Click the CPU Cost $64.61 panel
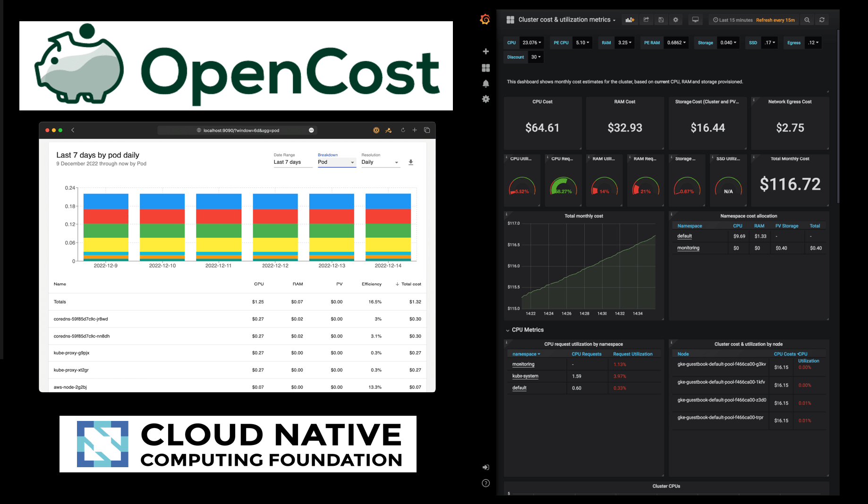 [x=542, y=123]
